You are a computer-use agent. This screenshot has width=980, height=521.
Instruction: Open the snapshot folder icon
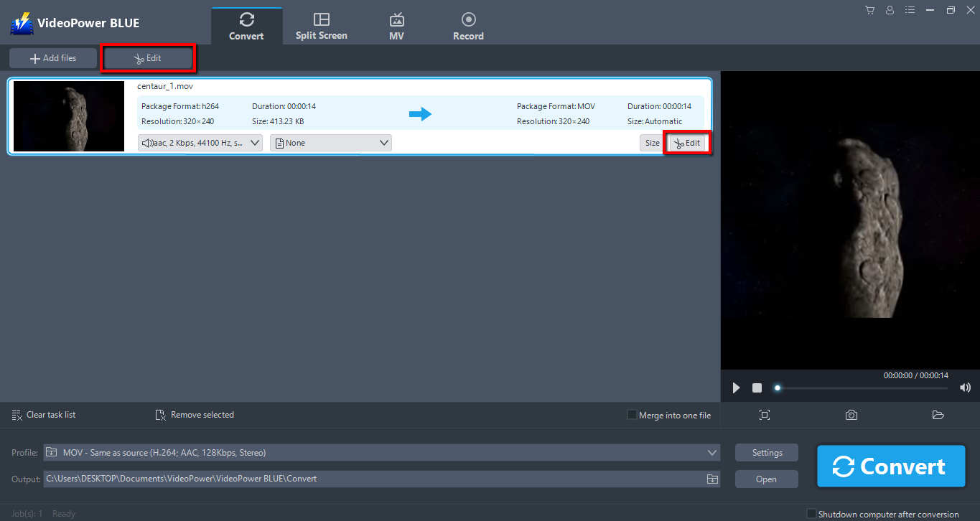938,415
